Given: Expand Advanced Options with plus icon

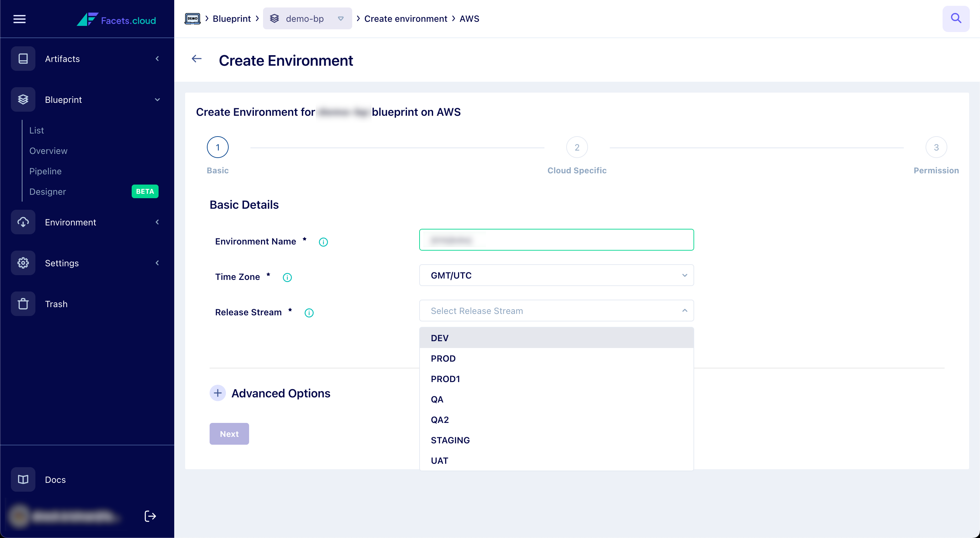Looking at the screenshot, I should pos(218,393).
